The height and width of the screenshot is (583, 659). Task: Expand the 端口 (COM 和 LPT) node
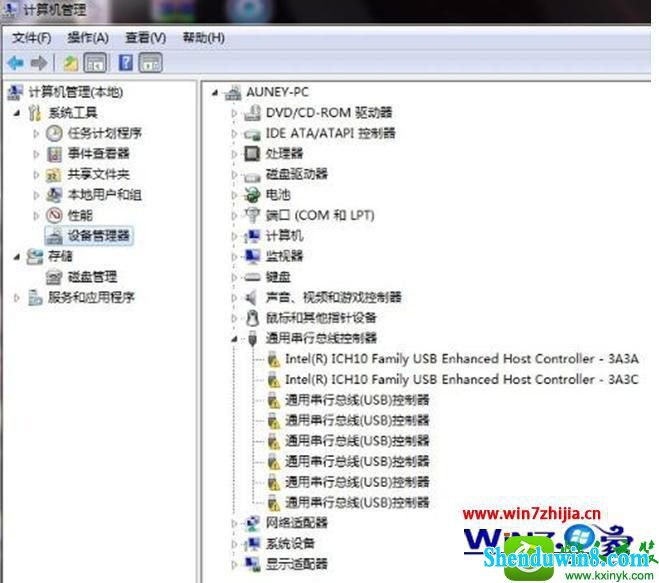click(x=235, y=215)
